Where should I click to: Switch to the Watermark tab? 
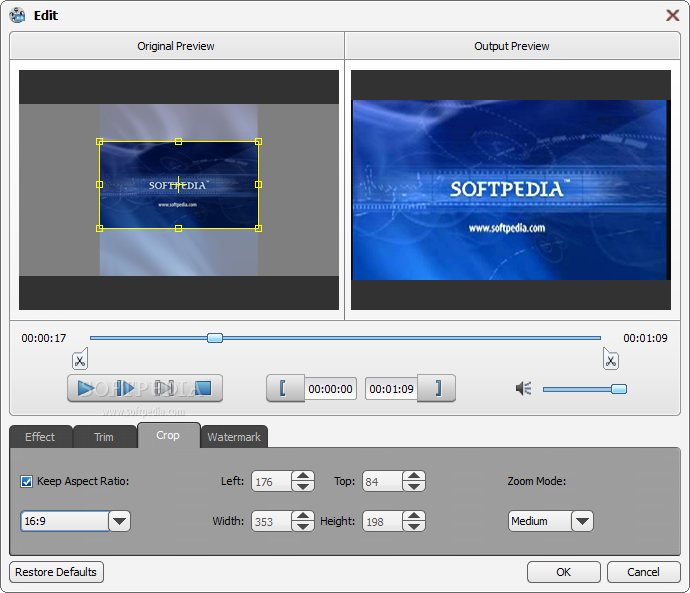coord(234,437)
